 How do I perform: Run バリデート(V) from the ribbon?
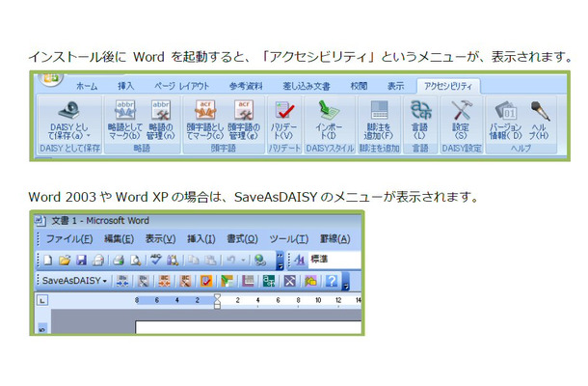point(283,121)
